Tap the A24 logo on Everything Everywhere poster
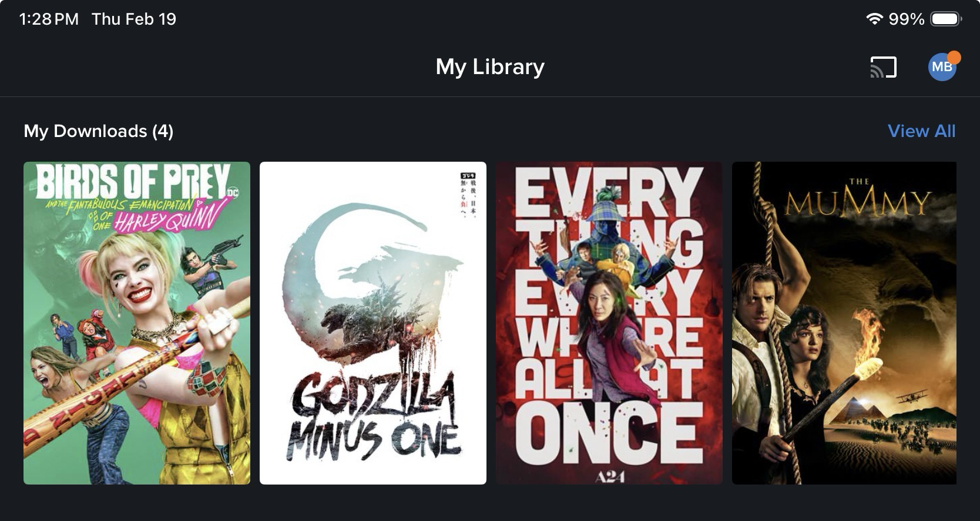This screenshot has height=521, width=980. (x=609, y=477)
